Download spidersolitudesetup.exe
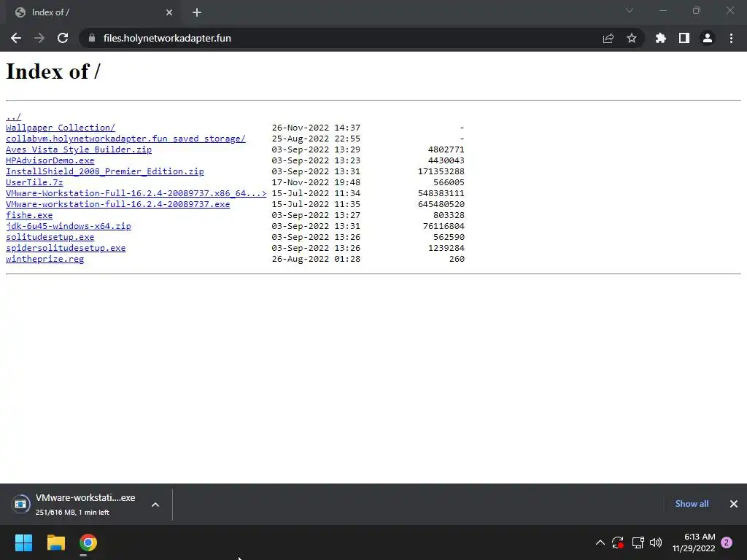This screenshot has width=747, height=560. pyautogui.click(x=66, y=248)
